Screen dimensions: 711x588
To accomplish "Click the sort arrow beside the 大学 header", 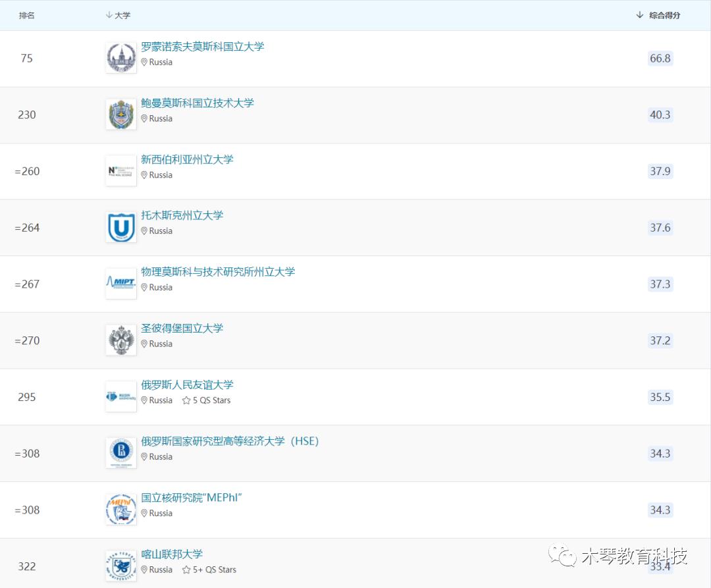I will [x=107, y=15].
